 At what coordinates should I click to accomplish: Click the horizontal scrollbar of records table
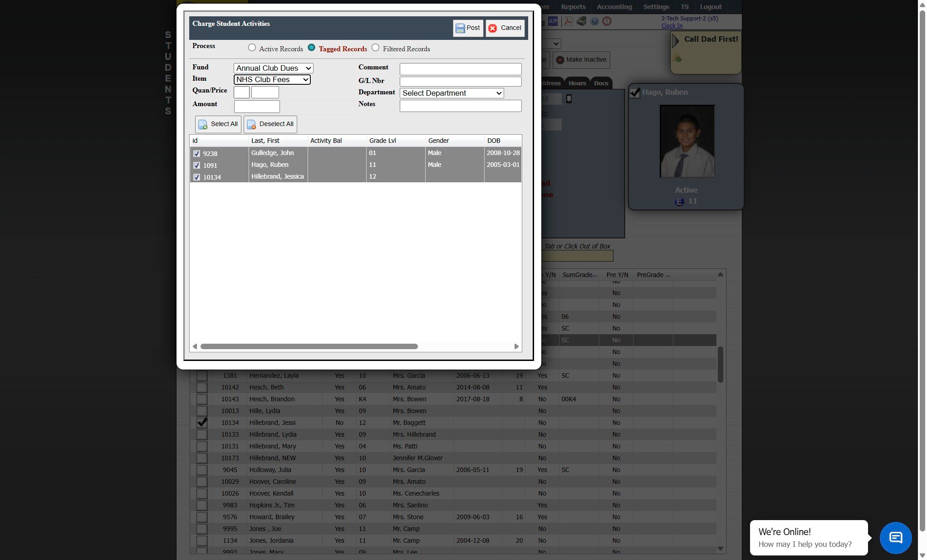pos(309,346)
